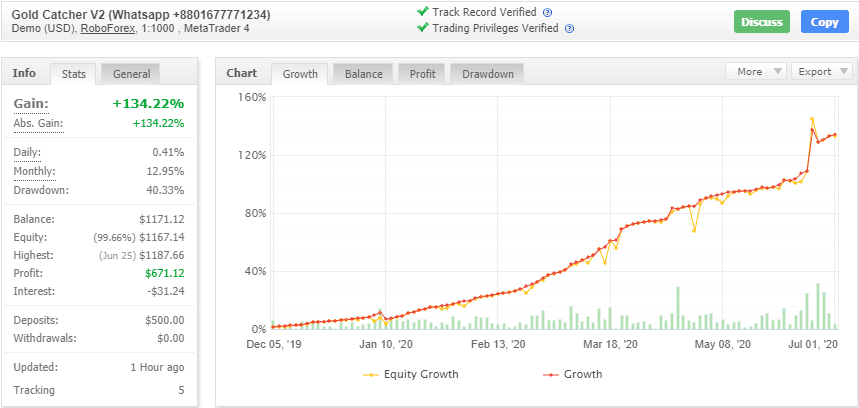Select the Growth chart tab
Screen dimensions: 859x408
click(x=300, y=74)
